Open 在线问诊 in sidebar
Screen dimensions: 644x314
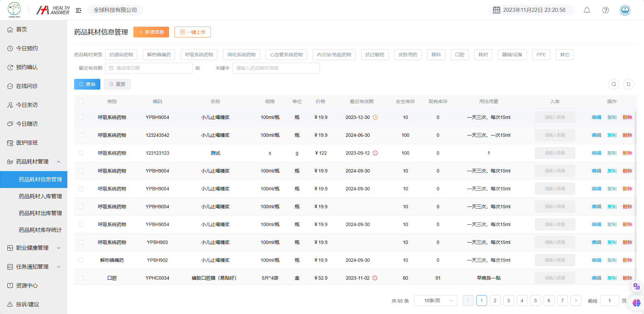34,86
